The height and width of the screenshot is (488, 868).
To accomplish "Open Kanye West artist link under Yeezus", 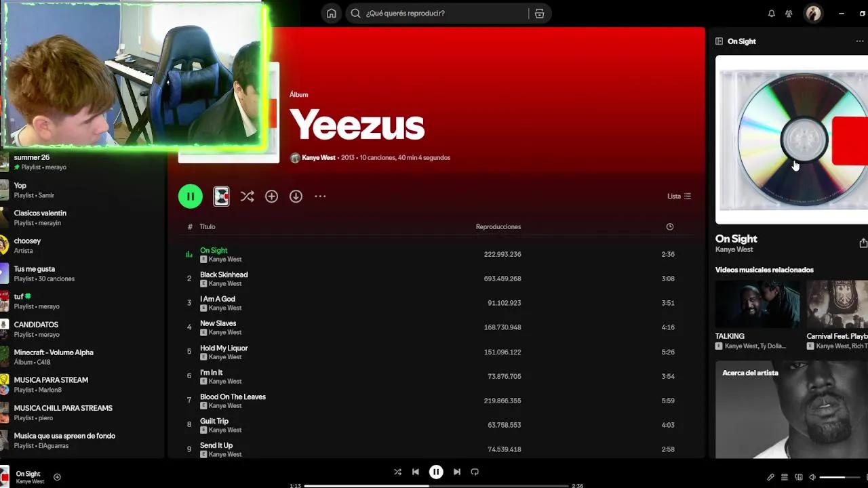I will click(x=318, y=158).
